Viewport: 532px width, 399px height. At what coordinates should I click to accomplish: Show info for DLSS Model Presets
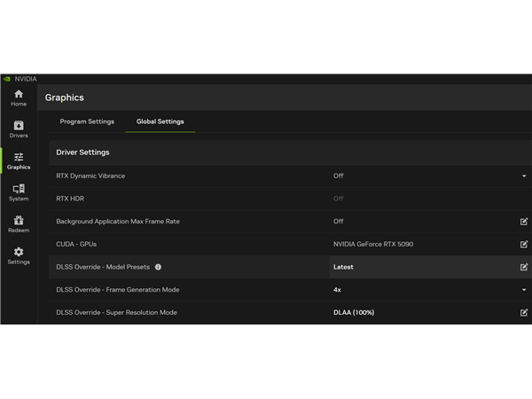coord(158,267)
